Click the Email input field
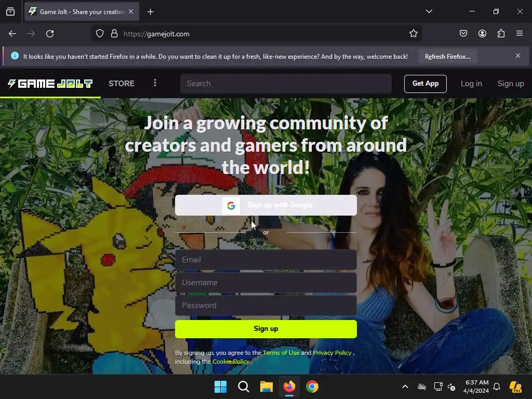The width and height of the screenshot is (532, 399). tap(266, 260)
